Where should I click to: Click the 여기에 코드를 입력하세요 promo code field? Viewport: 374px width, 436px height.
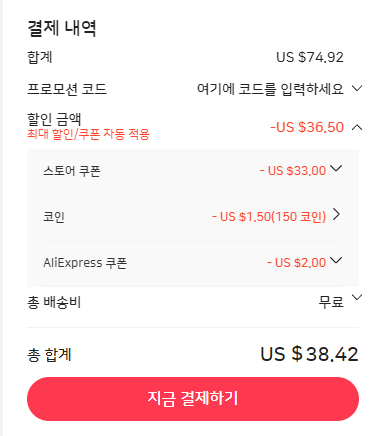pos(270,89)
